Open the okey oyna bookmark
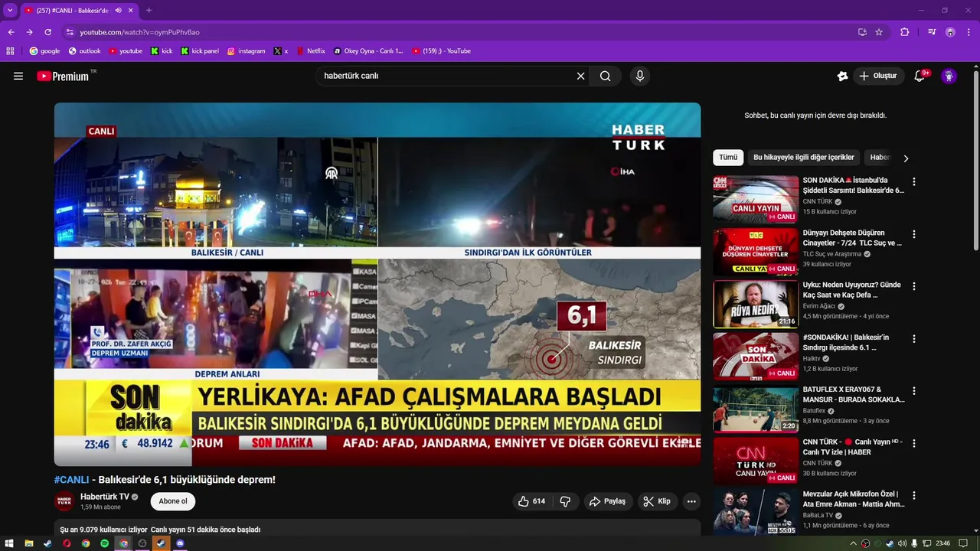980x551 pixels. pos(368,51)
